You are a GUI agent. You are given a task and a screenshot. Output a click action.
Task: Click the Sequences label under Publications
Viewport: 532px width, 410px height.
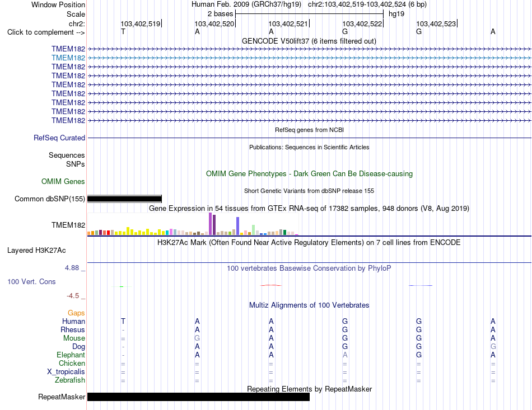coord(67,155)
